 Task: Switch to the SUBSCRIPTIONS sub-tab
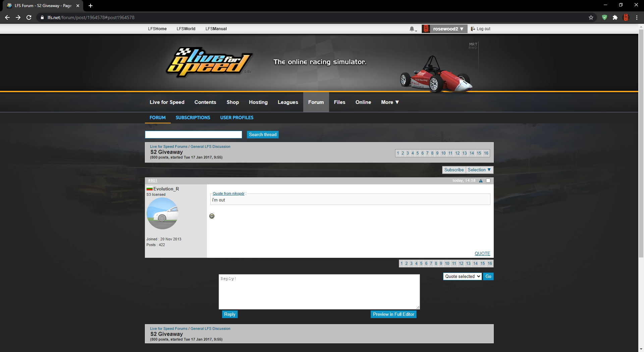click(193, 118)
